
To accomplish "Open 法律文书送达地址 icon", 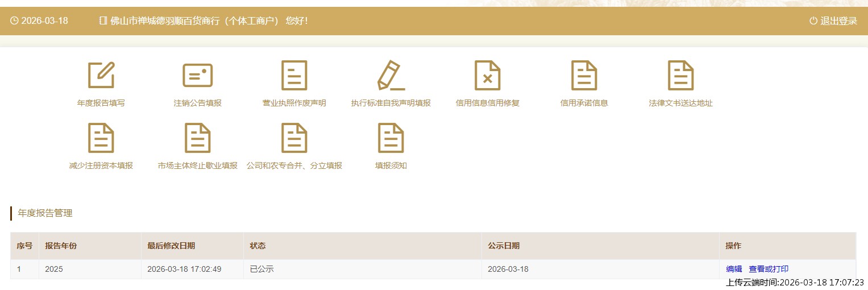I will [680, 75].
